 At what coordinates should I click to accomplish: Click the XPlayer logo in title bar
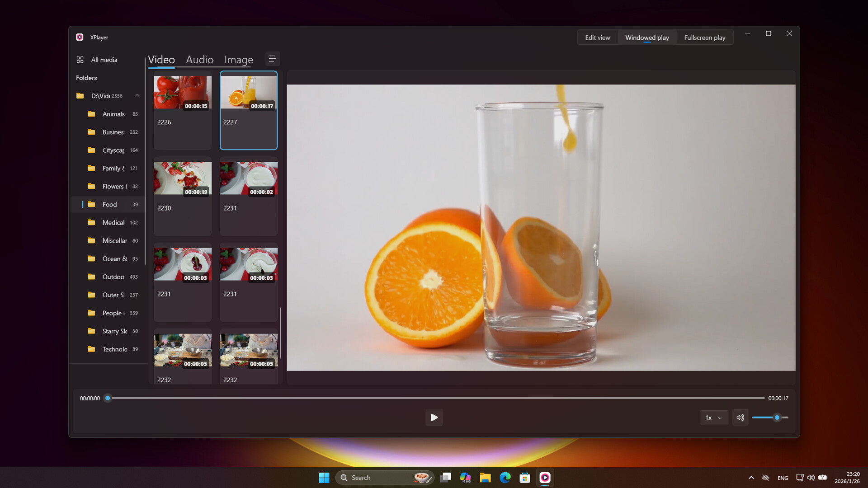click(x=80, y=38)
